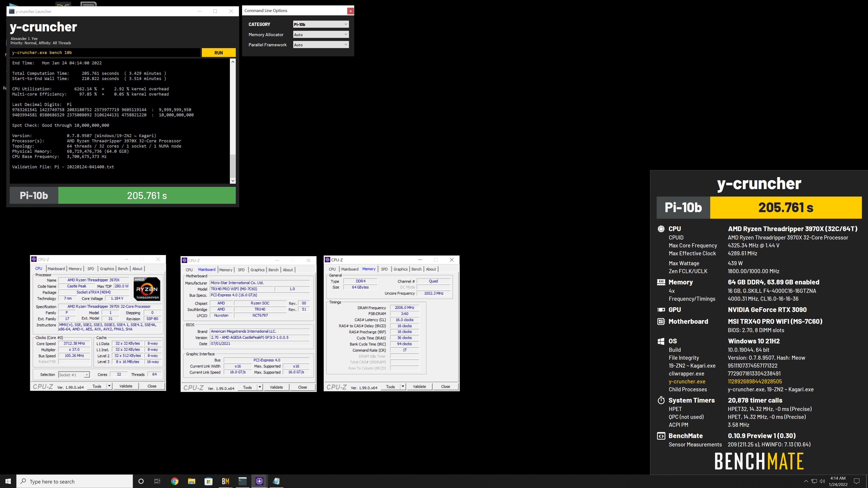
Task: Click Validate in CPU-Z CPU window
Action: coord(126,386)
